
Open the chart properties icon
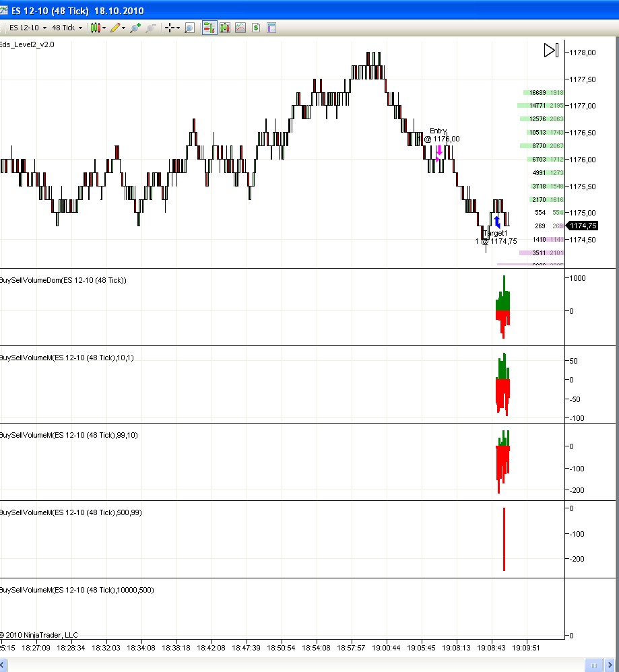click(x=271, y=28)
